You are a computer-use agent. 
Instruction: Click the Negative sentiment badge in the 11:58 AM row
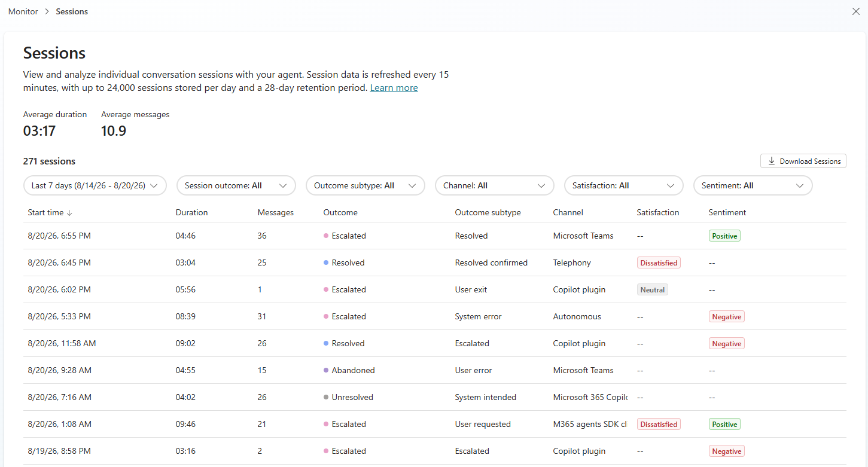click(x=727, y=343)
